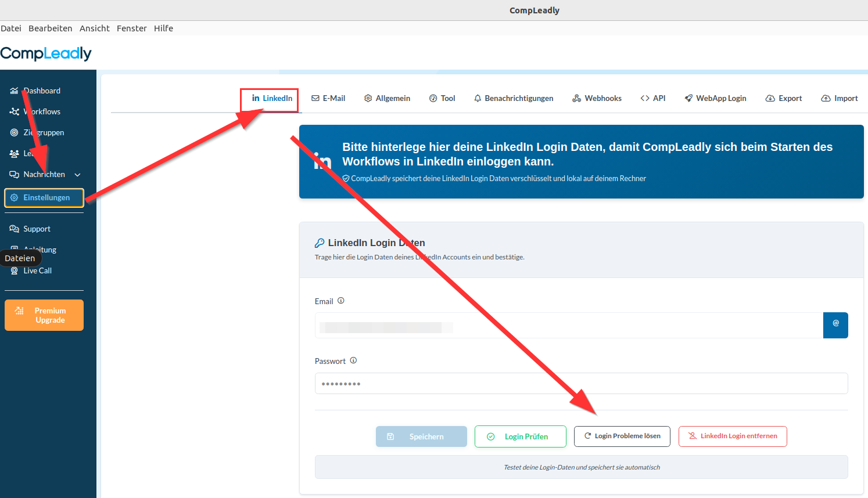Expand the Nachrichten chevron
Screen dimensions: 868x498
click(77, 175)
